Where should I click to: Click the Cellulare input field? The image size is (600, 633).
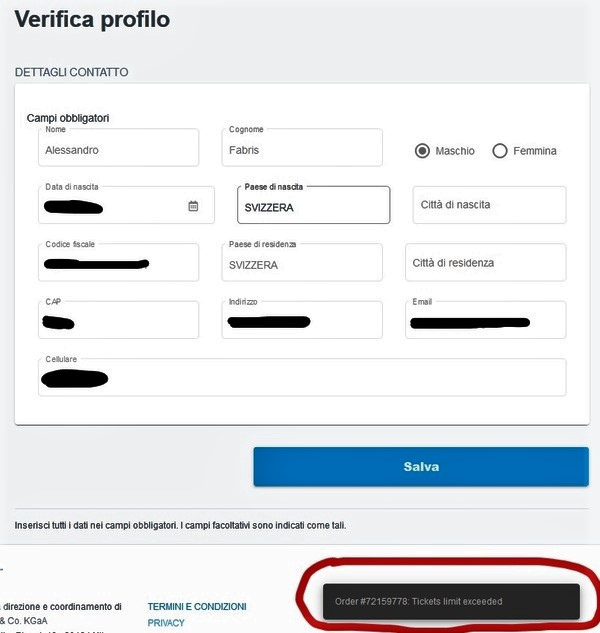[x=302, y=377]
